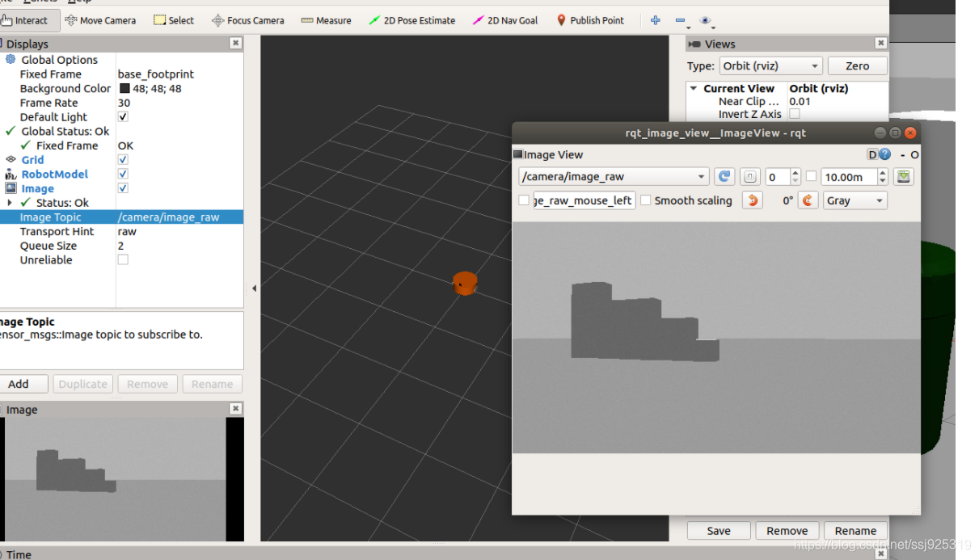Activate the Focus Camera tool

tap(247, 20)
